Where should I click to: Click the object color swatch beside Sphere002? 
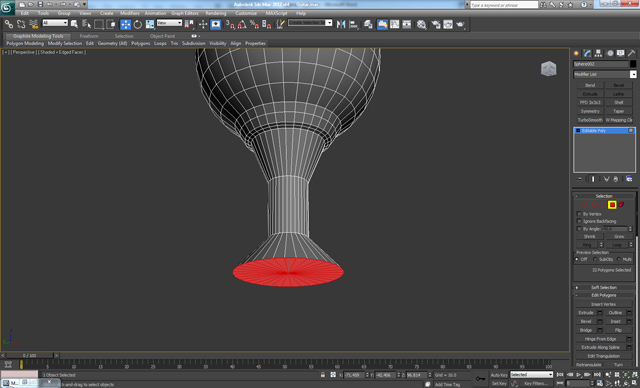click(x=633, y=64)
